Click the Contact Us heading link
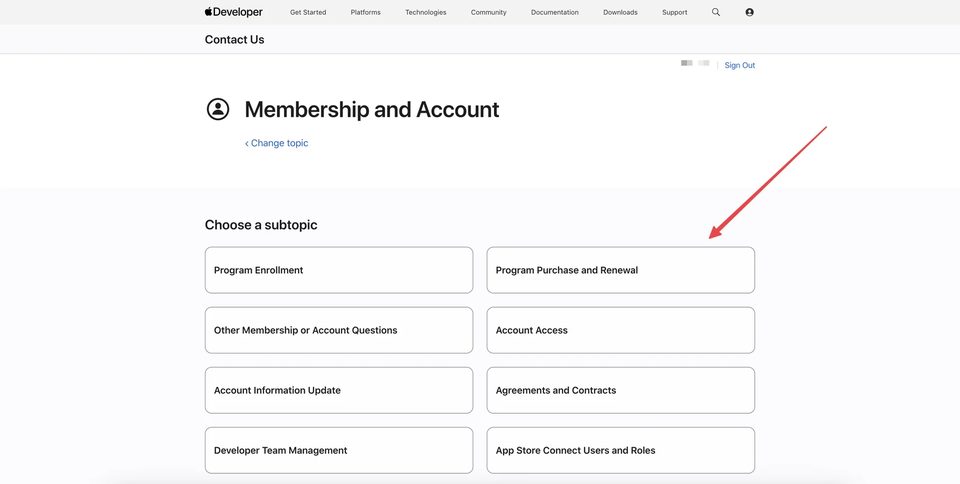 (x=234, y=40)
